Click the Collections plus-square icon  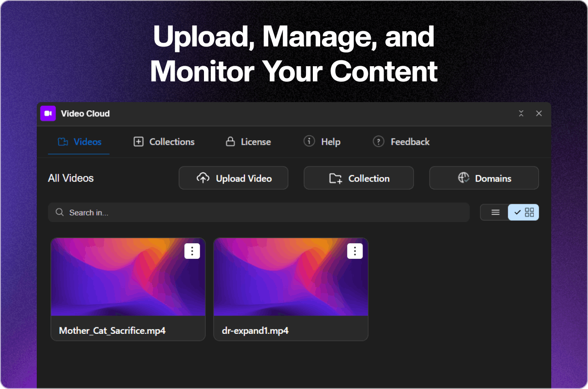click(138, 142)
